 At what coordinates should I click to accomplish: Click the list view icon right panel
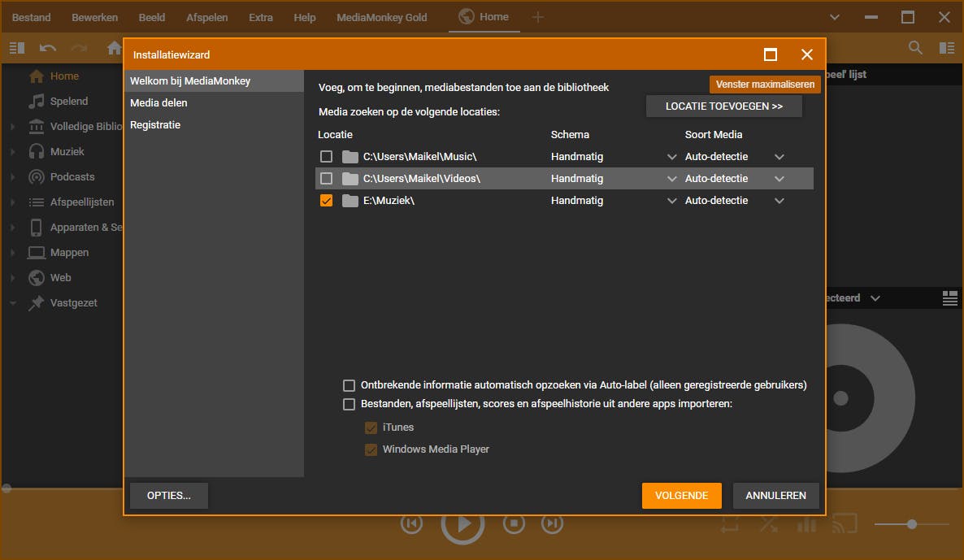[x=950, y=298]
